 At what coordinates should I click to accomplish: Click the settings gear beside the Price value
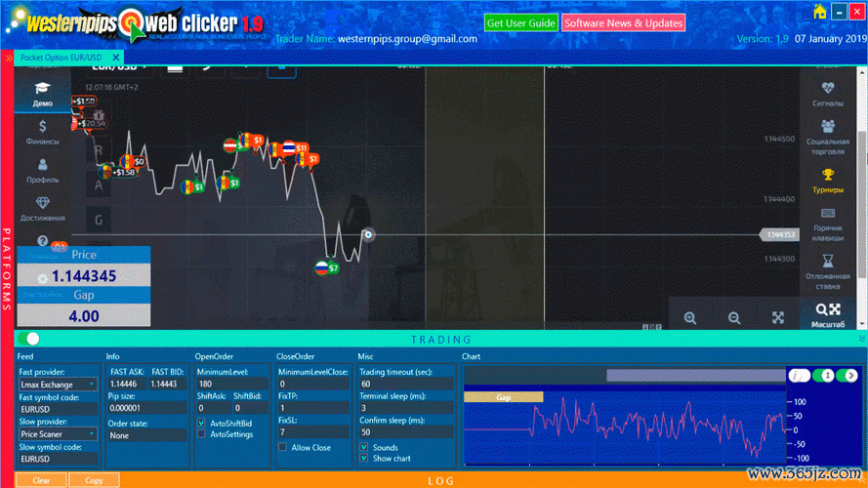42,278
